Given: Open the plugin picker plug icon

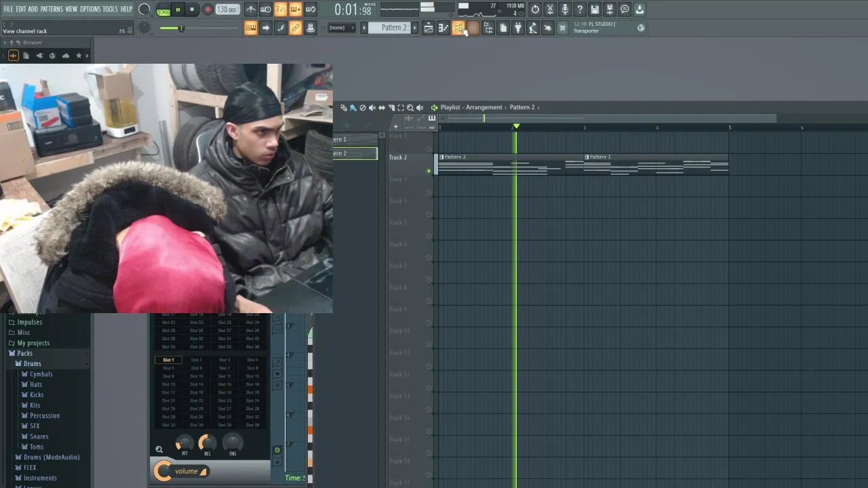Looking at the screenshot, I should pyautogui.click(x=518, y=28).
